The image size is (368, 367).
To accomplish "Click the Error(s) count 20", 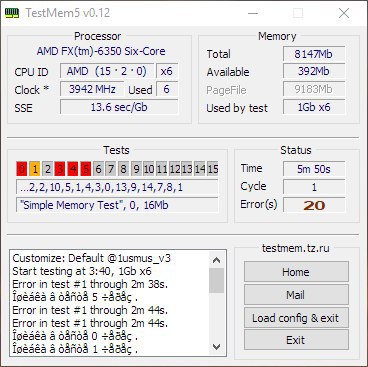I will click(314, 205).
